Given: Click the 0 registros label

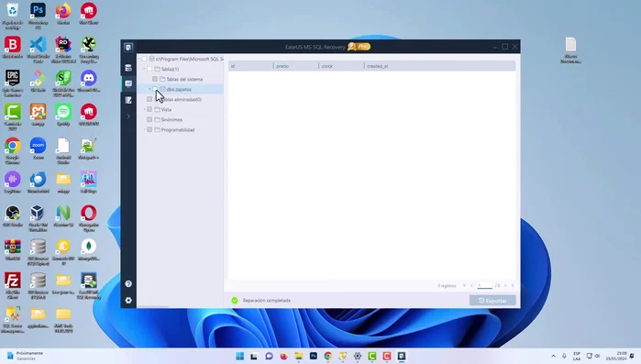Looking at the screenshot, I should [x=447, y=285].
